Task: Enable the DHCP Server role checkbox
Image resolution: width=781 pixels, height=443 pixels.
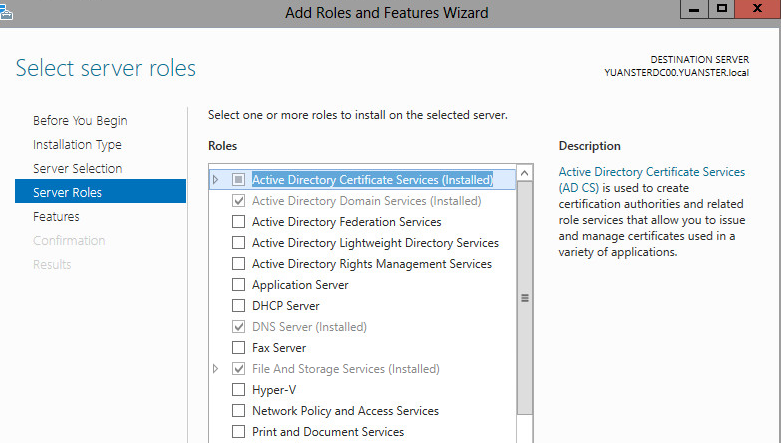Action: [239, 305]
